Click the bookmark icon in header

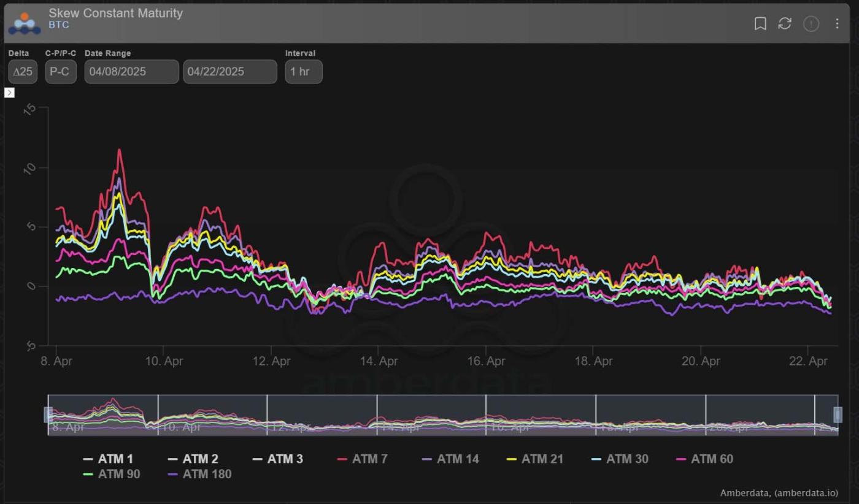[760, 24]
